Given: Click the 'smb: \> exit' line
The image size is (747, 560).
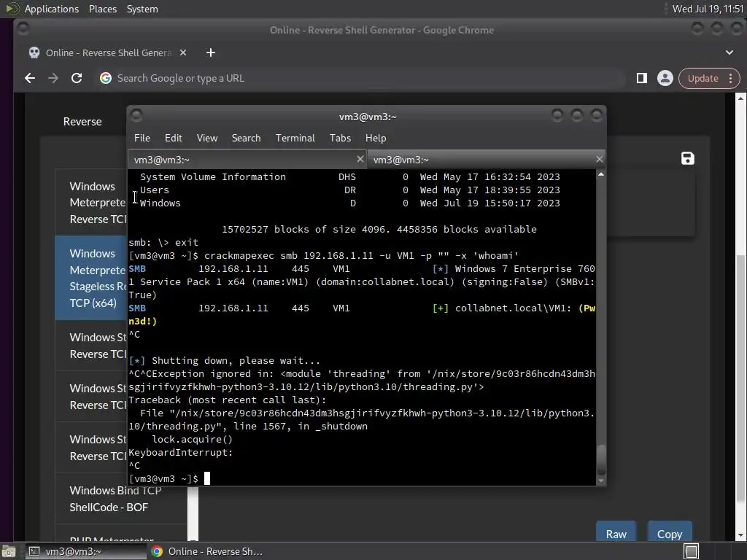Looking at the screenshot, I should coord(163,242).
